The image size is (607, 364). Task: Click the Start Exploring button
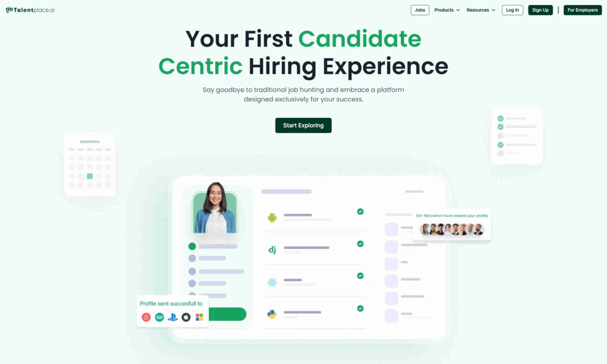[x=303, y=125]
